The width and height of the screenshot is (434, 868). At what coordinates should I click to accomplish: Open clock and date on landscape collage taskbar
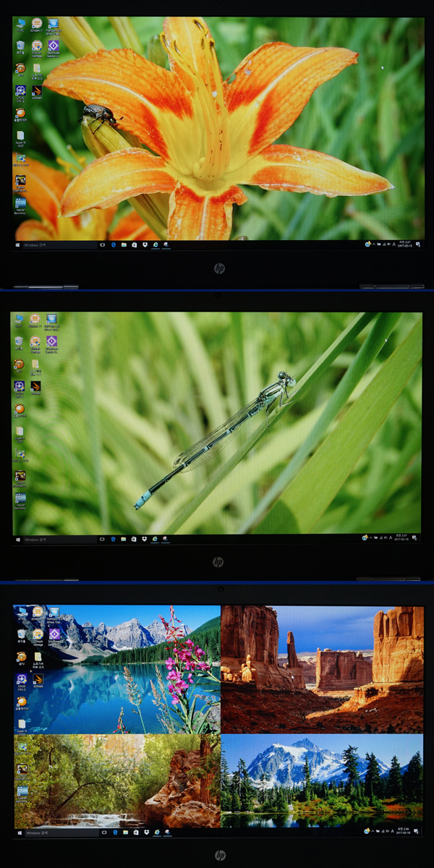pyautogui.click(x=404, y=832)
